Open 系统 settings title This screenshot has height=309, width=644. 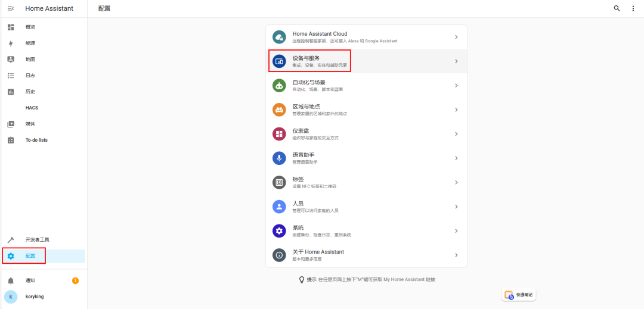pyautogui.click(x=298, y=227)
